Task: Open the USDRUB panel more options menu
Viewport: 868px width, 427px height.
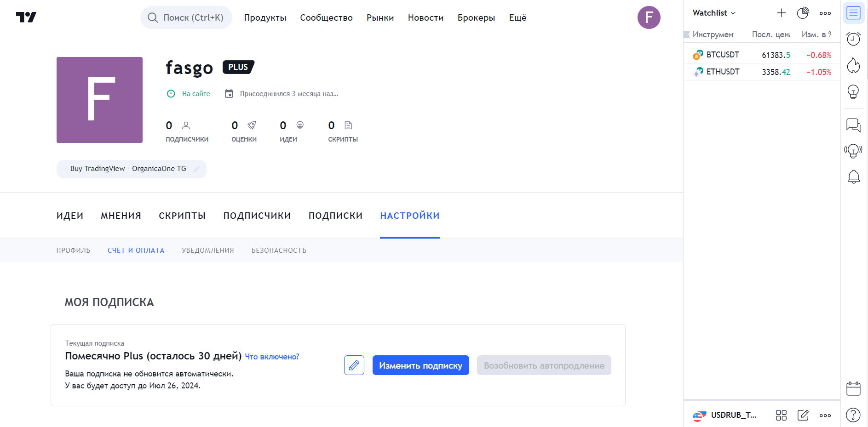Action: coord(825,416)
